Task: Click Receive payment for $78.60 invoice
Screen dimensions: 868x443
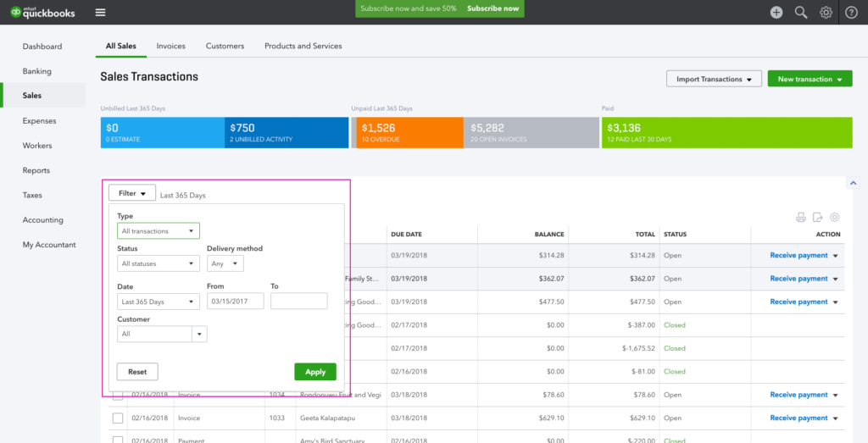Action: 798,395
